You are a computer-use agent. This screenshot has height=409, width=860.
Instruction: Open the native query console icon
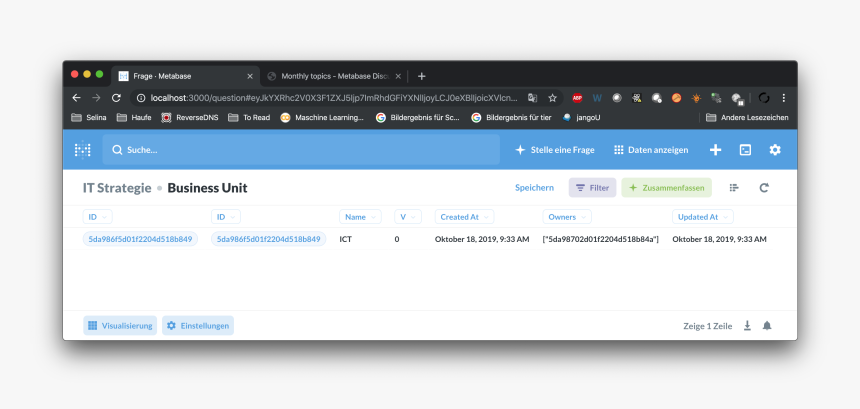click(x=745, y=150)
